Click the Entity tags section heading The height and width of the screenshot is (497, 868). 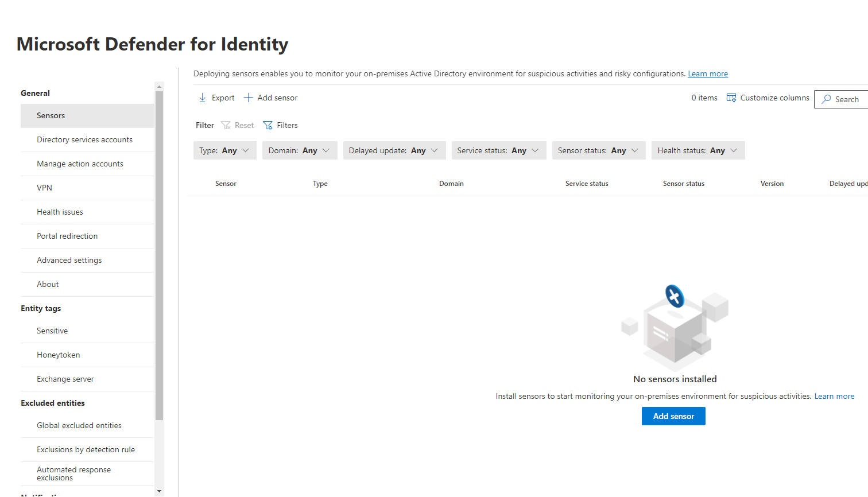(41, 309)
